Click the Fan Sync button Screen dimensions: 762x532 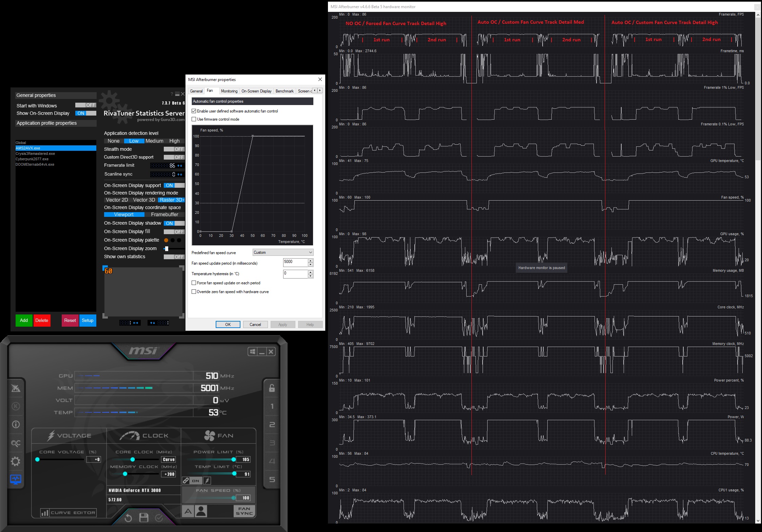244,511
